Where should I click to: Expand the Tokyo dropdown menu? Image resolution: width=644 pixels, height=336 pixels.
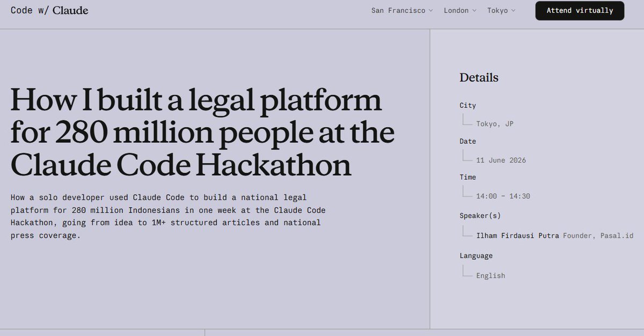tap(501, 11)
